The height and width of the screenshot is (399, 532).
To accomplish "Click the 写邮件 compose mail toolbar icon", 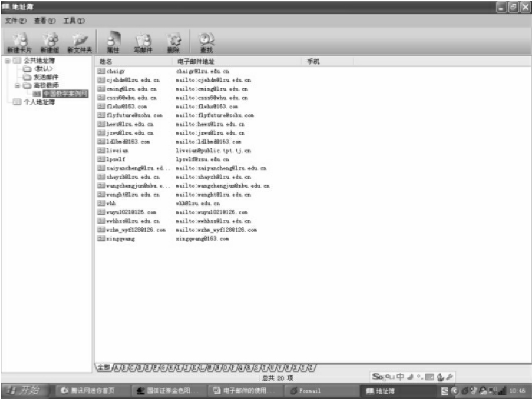I will click(x=143, y=42).
